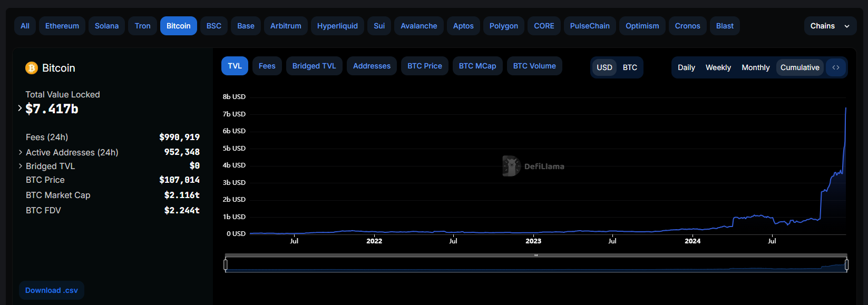
Task: Open the Avalanche chain tab
Action: point(419,26)
